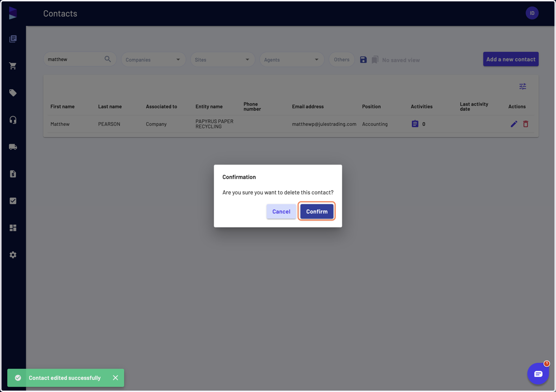Edit Matthew Pearson contact with pencil icon
The height and width of the screenshot is (392, 556).
point(514,124)
